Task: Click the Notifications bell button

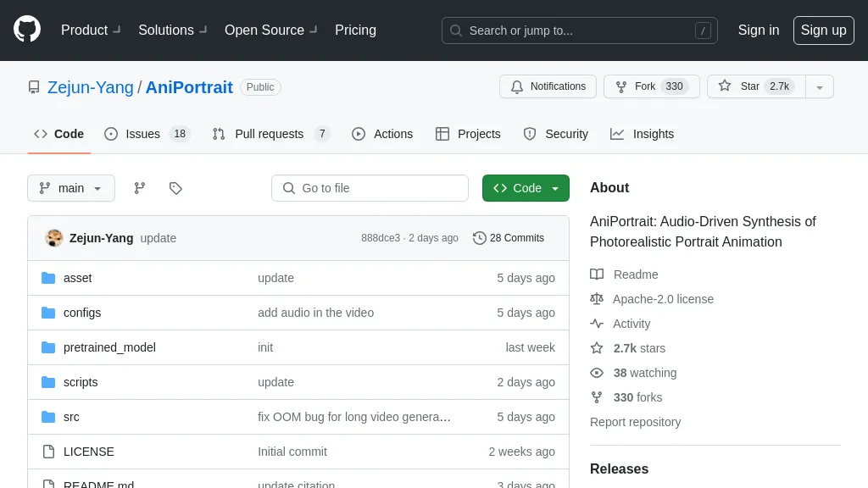Action: (548, 86)
